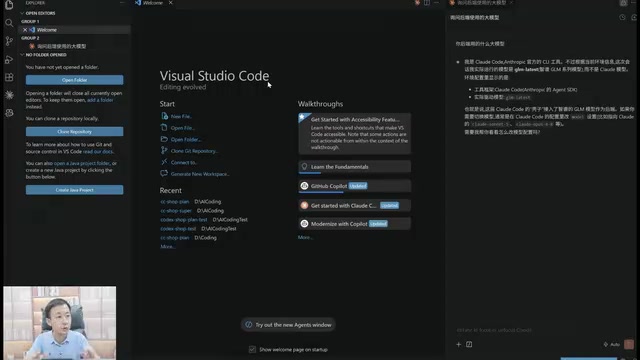
Task: Click the slash command icon in Claude input
Action: 469,344
